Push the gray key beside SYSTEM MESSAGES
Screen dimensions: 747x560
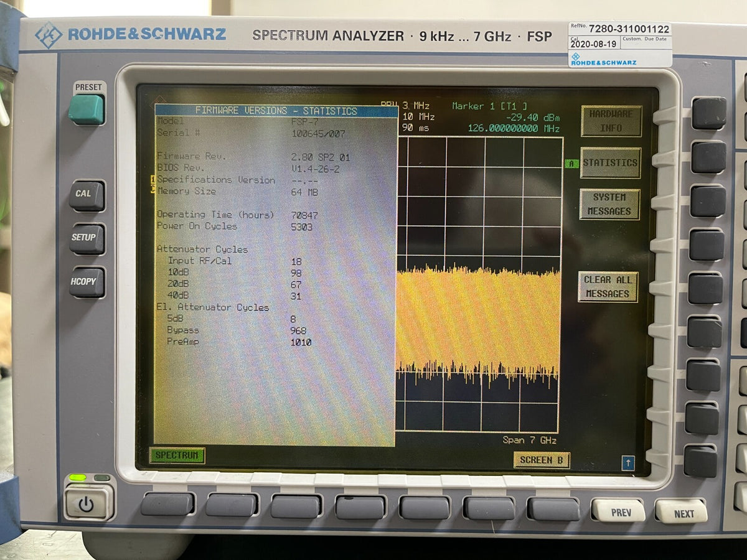click(708, 201)
